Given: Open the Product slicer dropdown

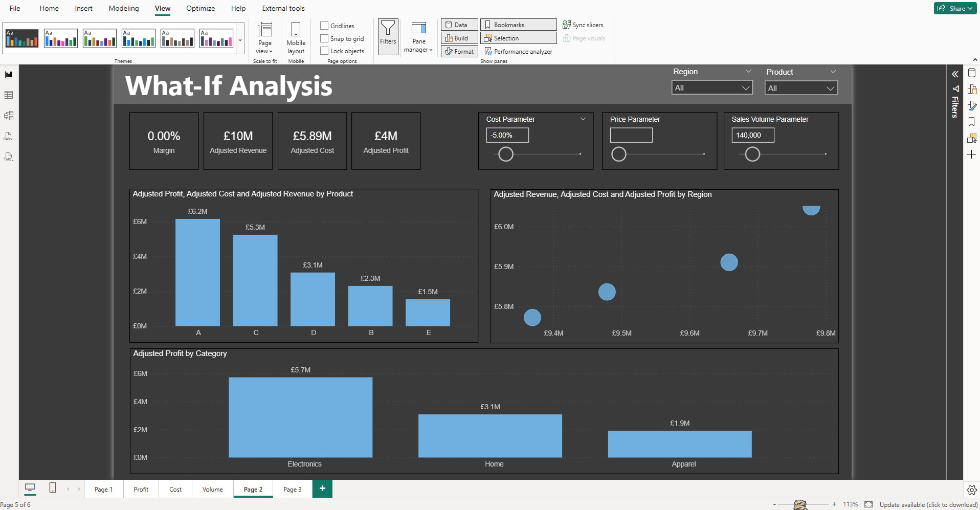Looking at the screenshot, I should 831,87.
